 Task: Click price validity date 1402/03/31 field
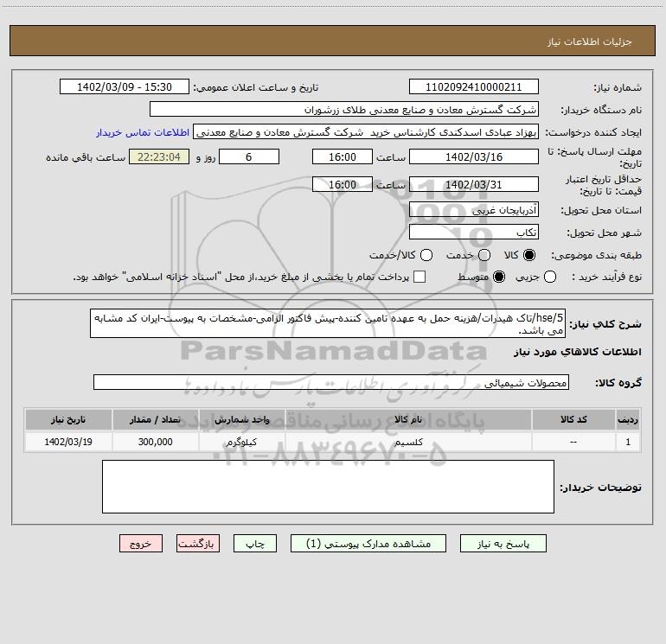point(474,185)
